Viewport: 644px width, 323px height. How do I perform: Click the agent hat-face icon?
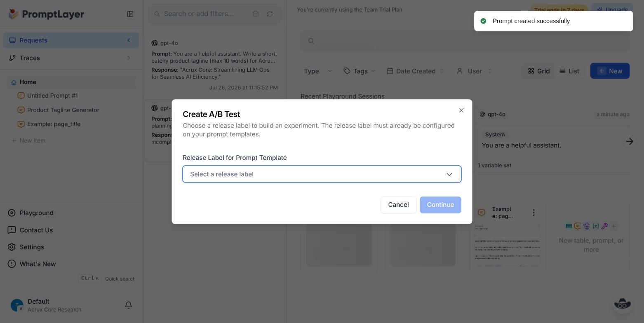pos(587,226)
